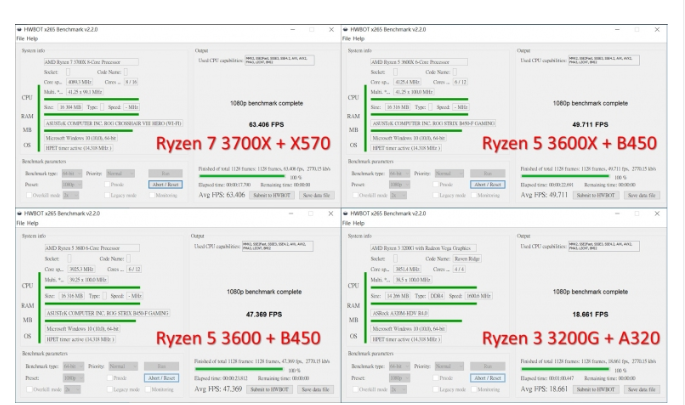Open Priority dropdown in the Ryzen 5 3600 window
Screen dimensions: 685x405
pyautogui.click(x=123, y=366)
